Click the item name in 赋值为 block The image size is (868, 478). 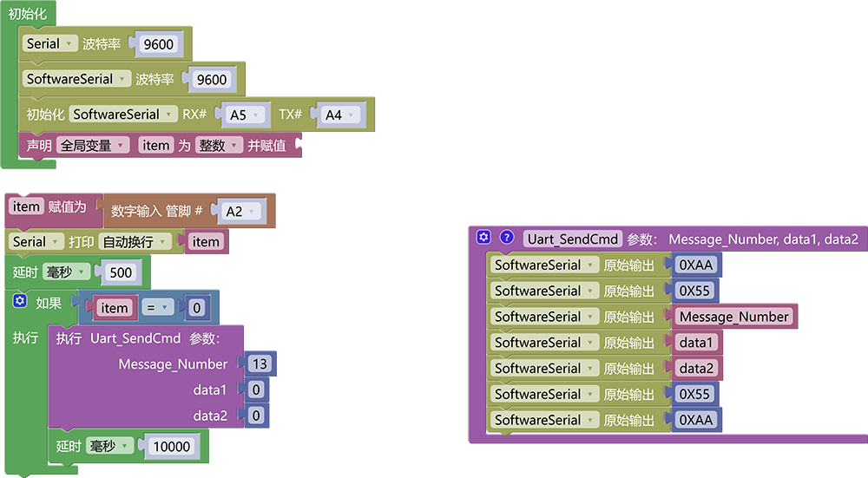click(26, 207)
